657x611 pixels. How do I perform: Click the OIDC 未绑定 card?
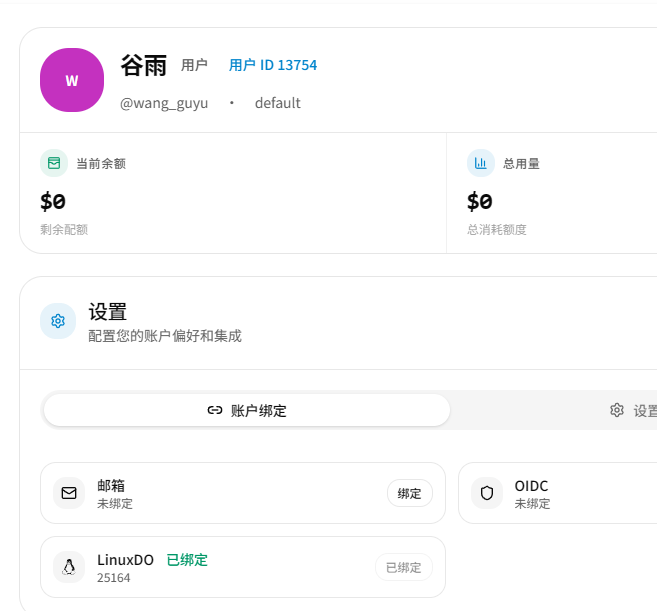[x=558, y=493]
